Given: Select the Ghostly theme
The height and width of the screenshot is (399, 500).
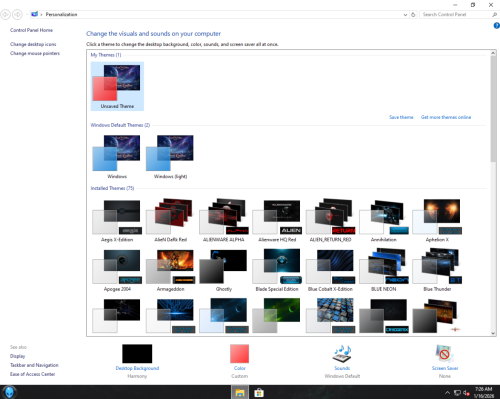Looking at the screenshot, I should (x=224, y=270).
